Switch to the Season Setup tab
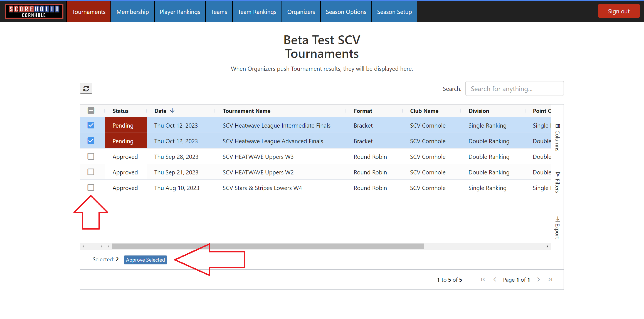This screenshot has width=644, height=319. pyautogui.click(x=394, y=12)
